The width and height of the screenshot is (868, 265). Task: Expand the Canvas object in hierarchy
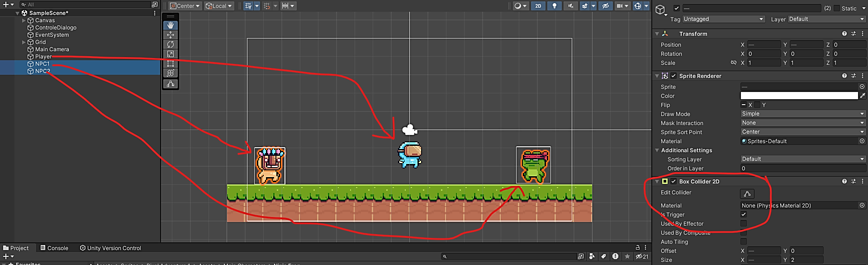(x=24, y=20)
